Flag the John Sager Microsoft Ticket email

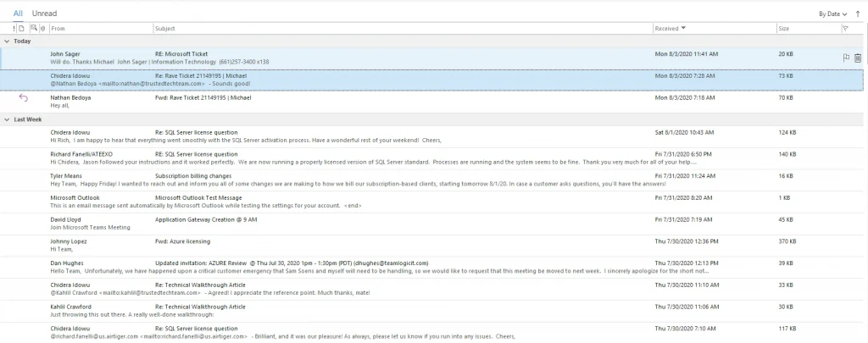click(845, 58)
